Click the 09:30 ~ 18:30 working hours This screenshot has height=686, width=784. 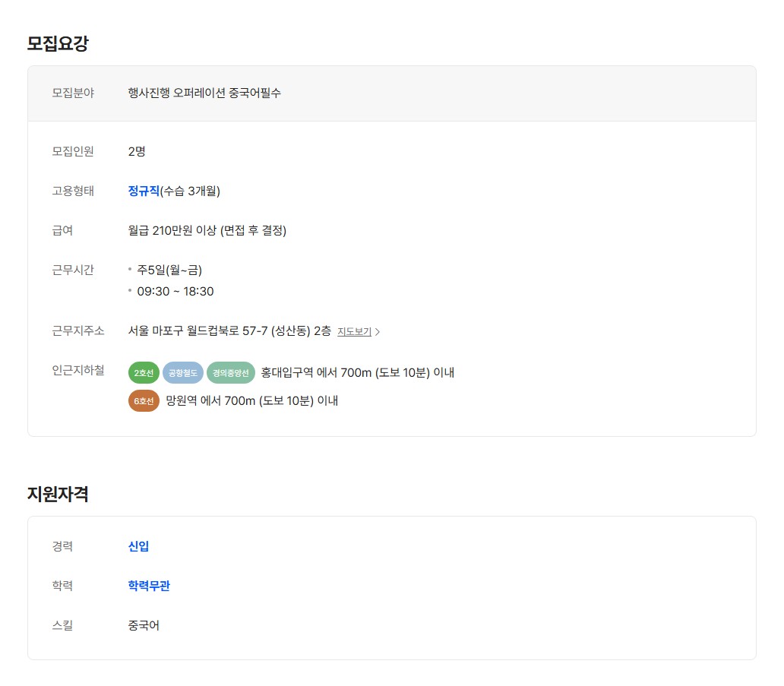coord(175,291)
